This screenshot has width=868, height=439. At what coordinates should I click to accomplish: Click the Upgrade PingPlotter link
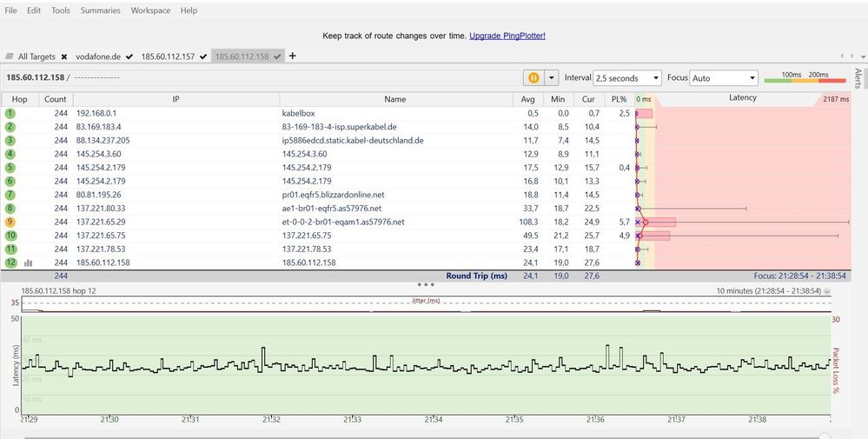pyautogui.click(x=507, y=36)
